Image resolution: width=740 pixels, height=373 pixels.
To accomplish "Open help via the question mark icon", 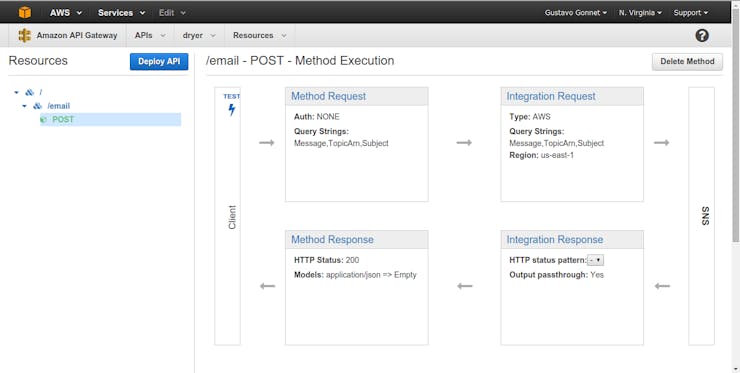I will [x=702, y=35].
